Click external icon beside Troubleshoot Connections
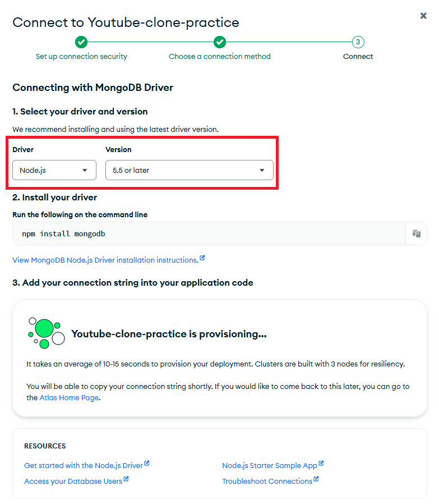The width and height of the screenshot is (439, 504). [x=316, y=479]
